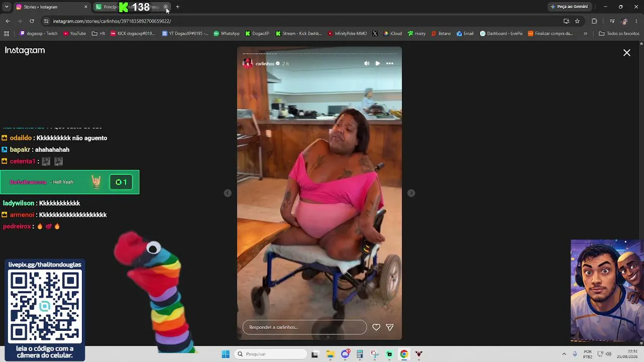Go back in browser history
Screen dimensions: 644x362
pyautogui.click(x=8, y=21)
